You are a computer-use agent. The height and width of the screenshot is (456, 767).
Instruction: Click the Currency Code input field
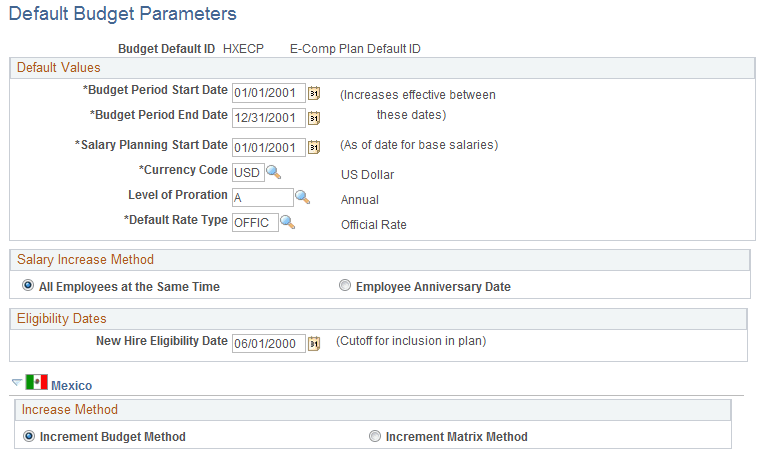pos(247,172)
